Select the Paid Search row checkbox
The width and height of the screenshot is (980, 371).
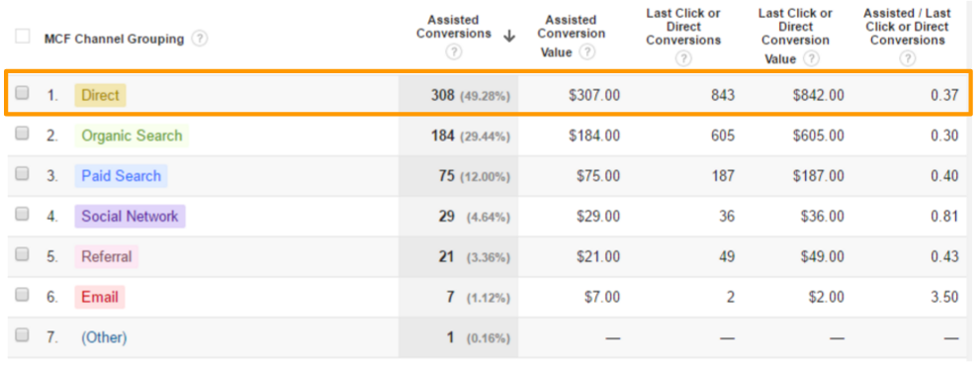tap(23, 173)
